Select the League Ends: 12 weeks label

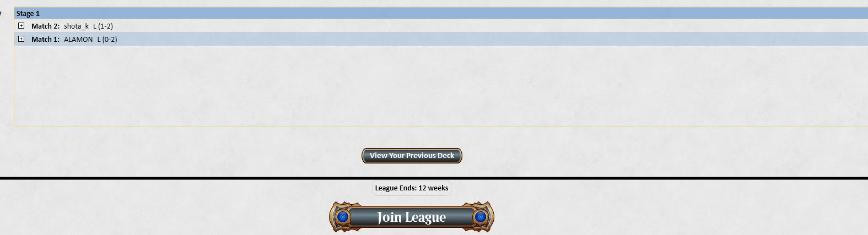click(x=412, y=188)
